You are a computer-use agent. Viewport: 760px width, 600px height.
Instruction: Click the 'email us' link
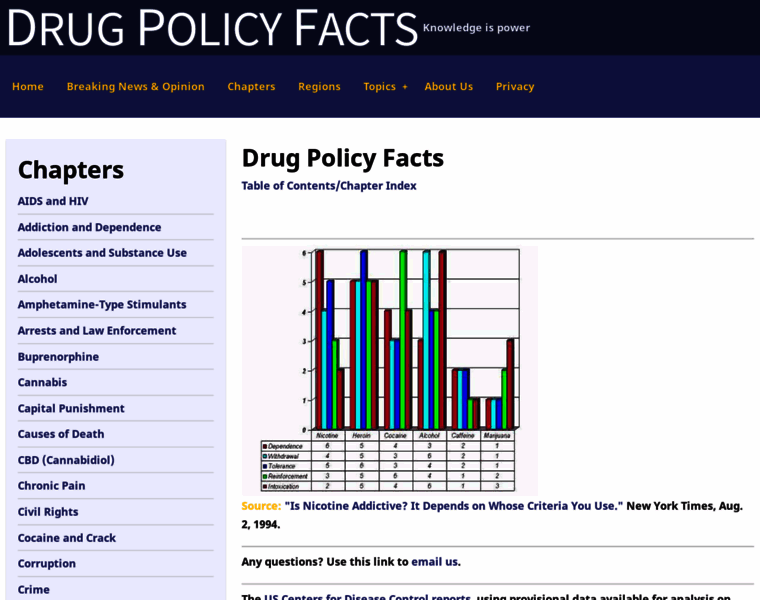tap(435, 562)
